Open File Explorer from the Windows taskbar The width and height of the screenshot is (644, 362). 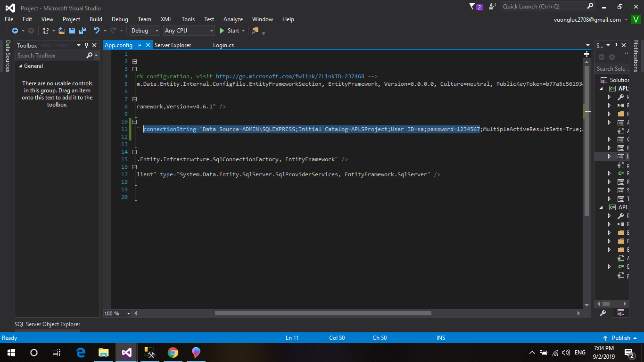pos(104,353)
